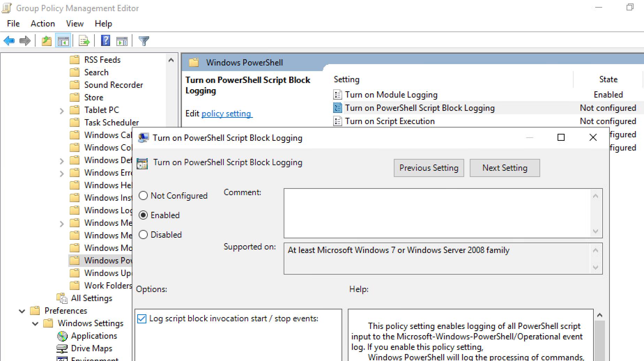This screenshot has width=644, height=361.
Task: Click the Export List toolbar icon
Action: pyautogui.click(x=83, y=40)
